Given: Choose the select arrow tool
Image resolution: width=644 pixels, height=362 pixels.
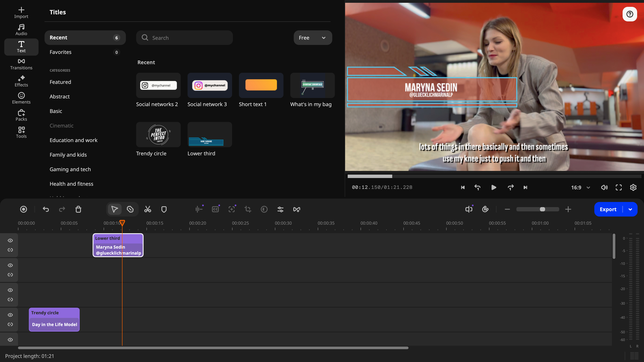Looking at the screenshot, I should (115, 209).
